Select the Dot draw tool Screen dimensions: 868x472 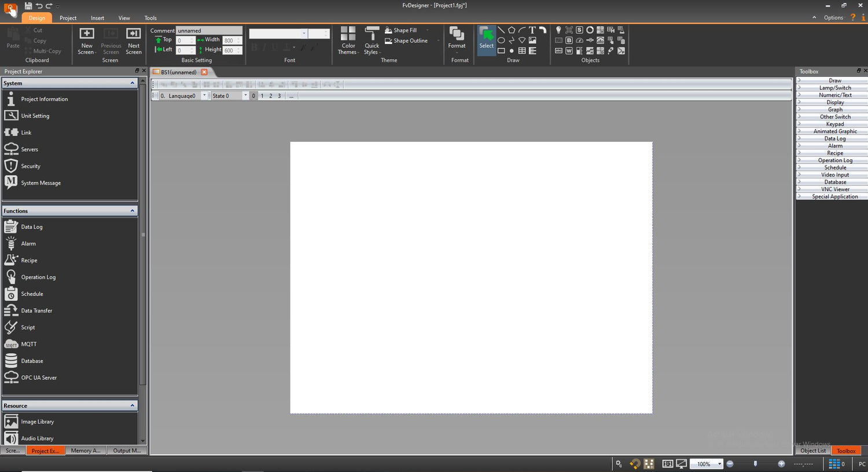tap(512, 51)
